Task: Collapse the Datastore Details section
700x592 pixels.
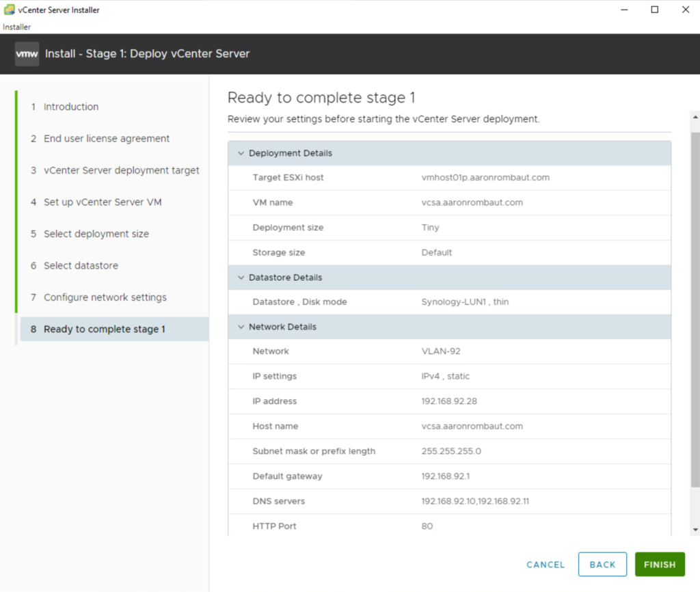Action: (x=241, y=278)
